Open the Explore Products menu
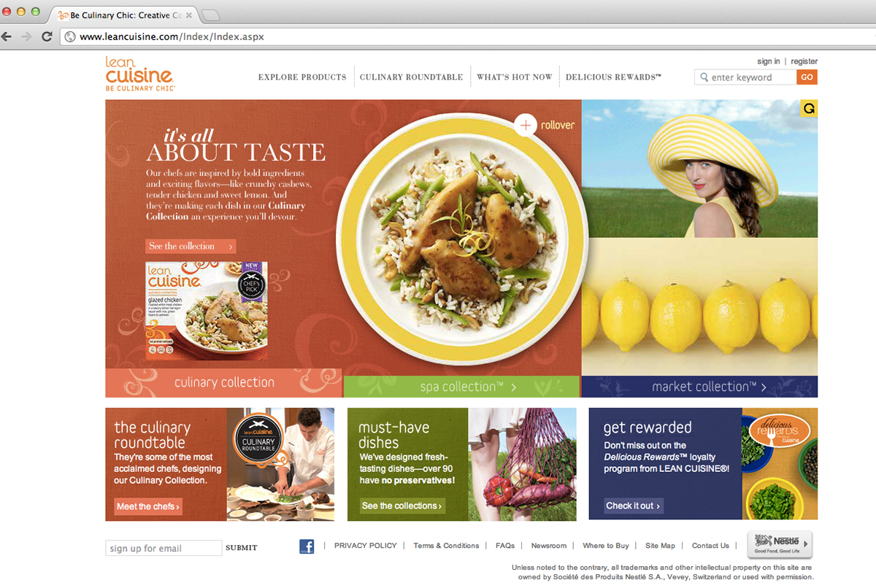The width and height of the screenshot is (876, 588). [302, 77]
